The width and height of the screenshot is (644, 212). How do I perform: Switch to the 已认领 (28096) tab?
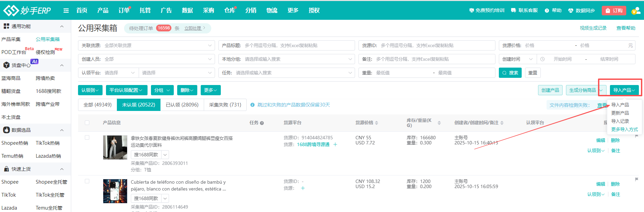(x=182, y=105)
